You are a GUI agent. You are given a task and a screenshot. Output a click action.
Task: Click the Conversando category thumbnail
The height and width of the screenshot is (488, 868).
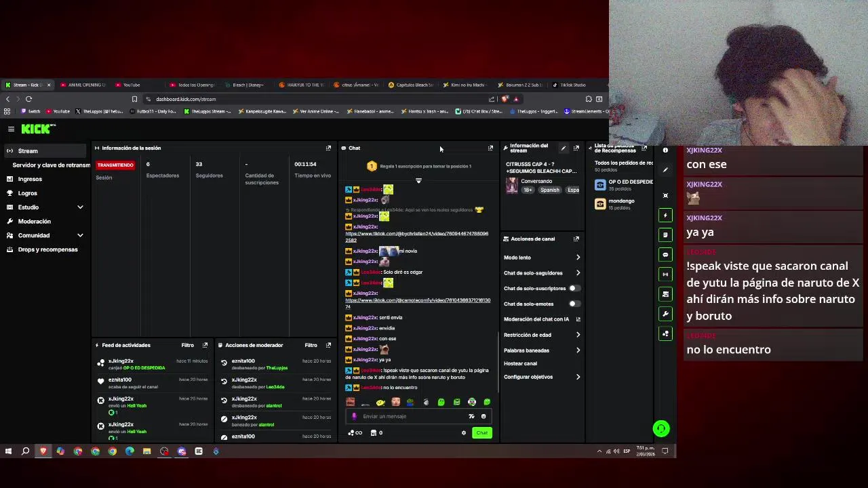click(512, 185)
